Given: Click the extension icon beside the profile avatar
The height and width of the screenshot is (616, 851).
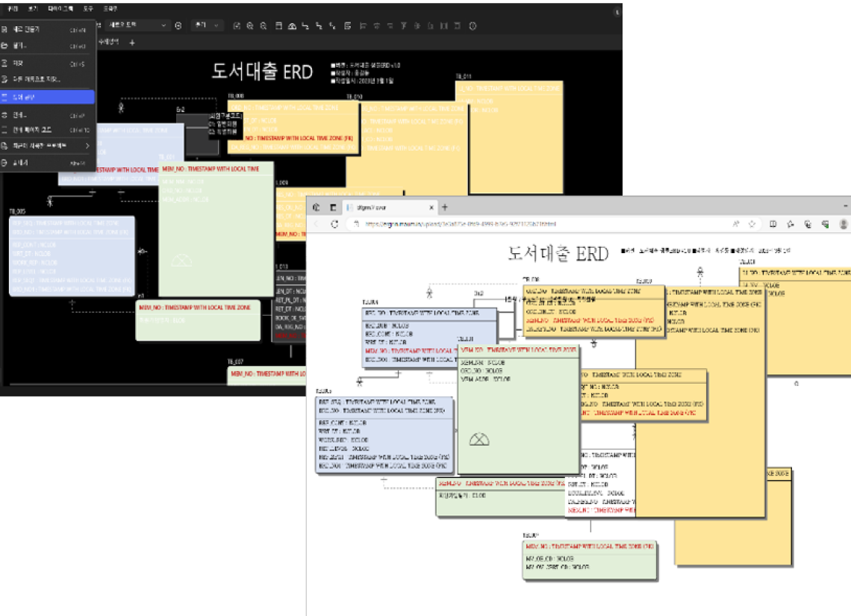Looking at the screenshot, I should point(825,223).
